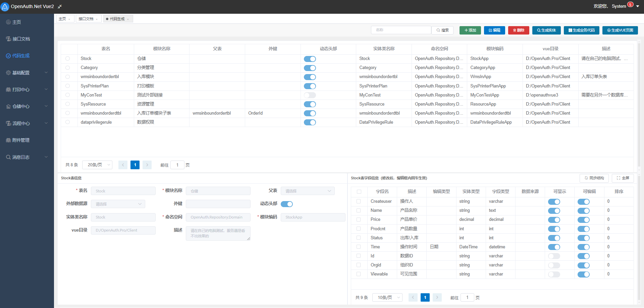
Task: Toggle the 可显示 switch for Id field
Action: (554, 256)
